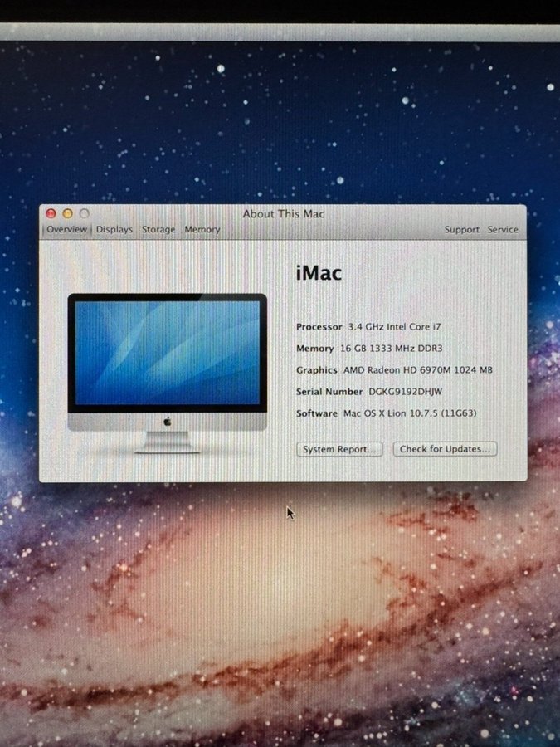Click the serial number DGKG9192DHJW

[x=407, y=392]
